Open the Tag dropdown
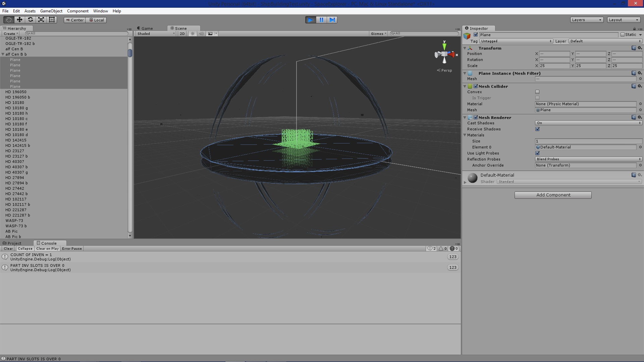This screenshot has height=362, width=644. point(516,41)
